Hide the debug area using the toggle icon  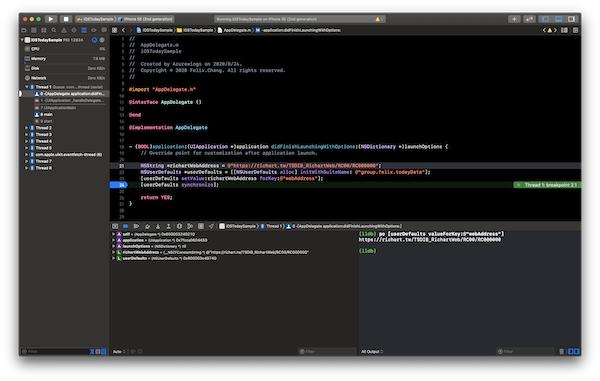pyautogui.click(x=115, y=226)
